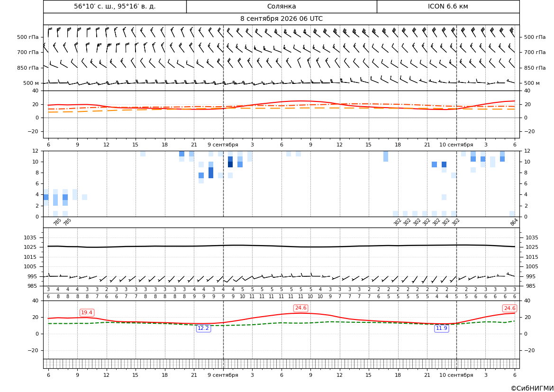Click the 500 гПа left axis label
This screenshot has height=392, width=554.
point(28,37)
